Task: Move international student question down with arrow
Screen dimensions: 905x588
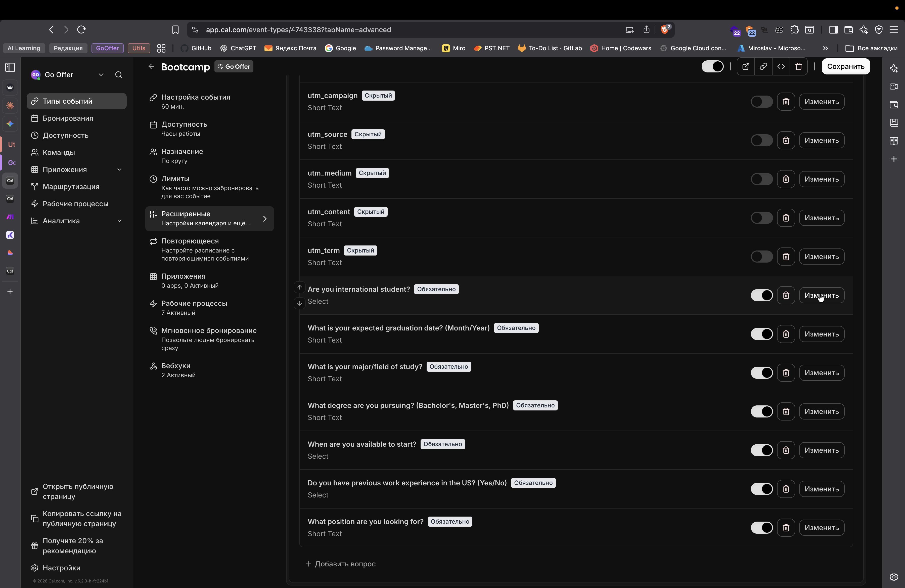Action: tap(300, 303)
